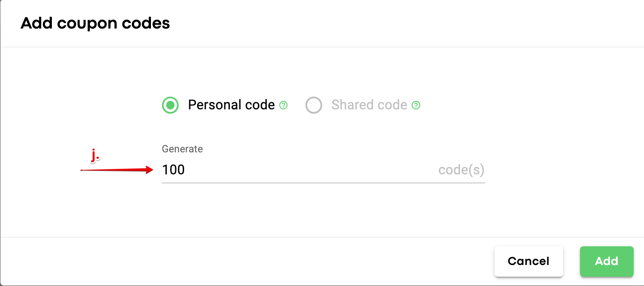
Task: Select the Personal code radio button
Action: [x=170, y=105]
